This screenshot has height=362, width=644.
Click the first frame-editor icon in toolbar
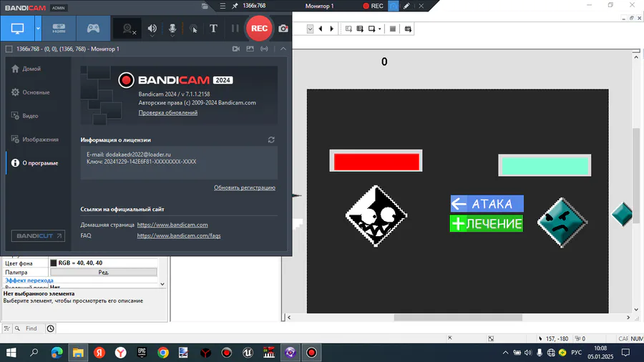(x=348, y=29)
